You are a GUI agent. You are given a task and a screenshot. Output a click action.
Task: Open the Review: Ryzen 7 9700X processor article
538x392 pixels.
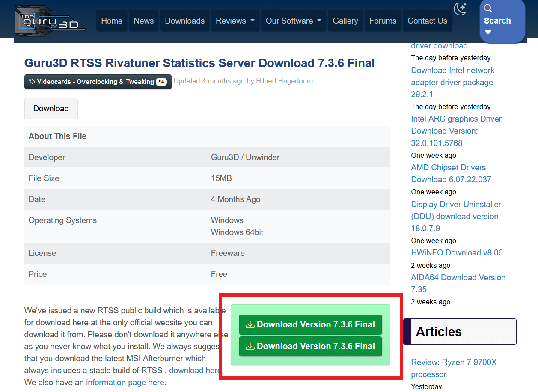pyautogui.click(x=454, y=368)
